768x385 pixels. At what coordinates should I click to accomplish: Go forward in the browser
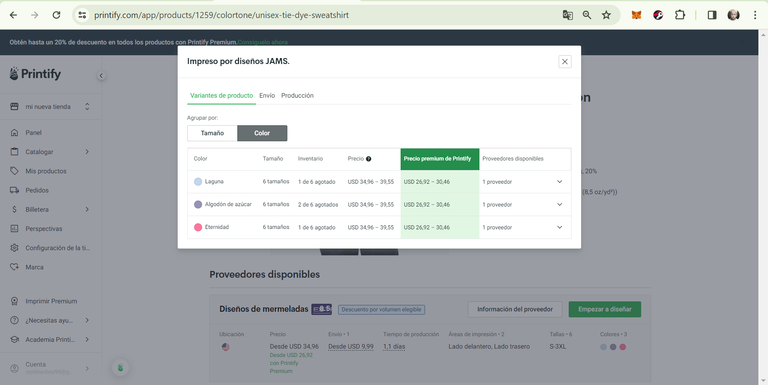pos(34,15)
